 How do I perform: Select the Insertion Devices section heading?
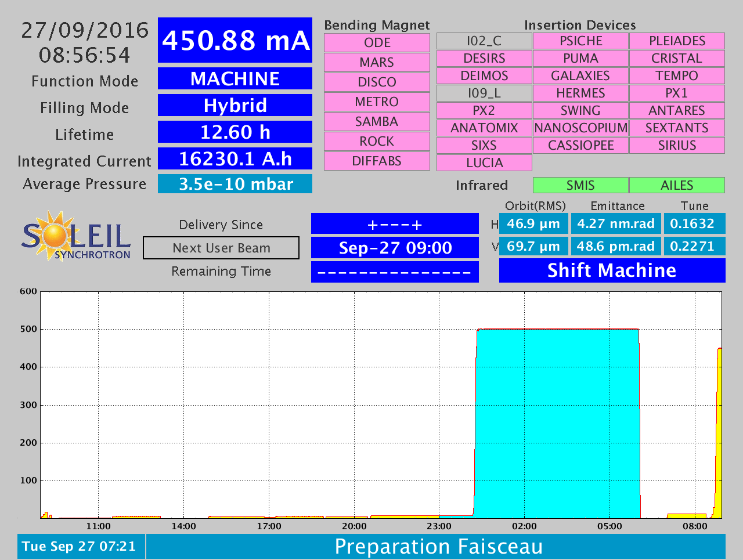click(580, 25)
